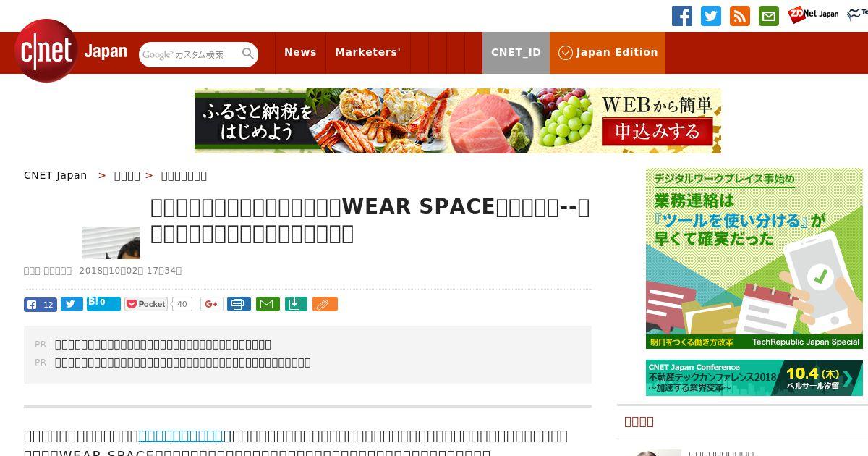Open CNET Japan Conference 2018 banner
Image resolution: width=868 pixels, height=456 pixels.
[x=754, y=378]
